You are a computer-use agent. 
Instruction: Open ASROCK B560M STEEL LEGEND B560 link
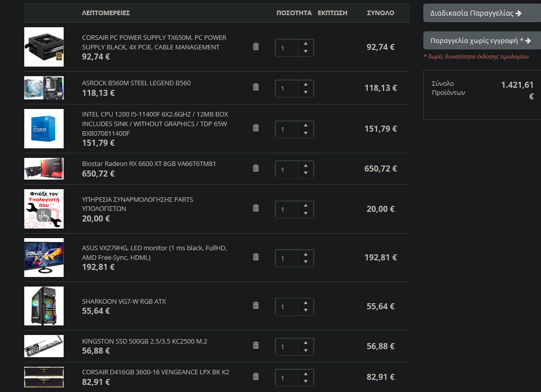pos(136,83)
